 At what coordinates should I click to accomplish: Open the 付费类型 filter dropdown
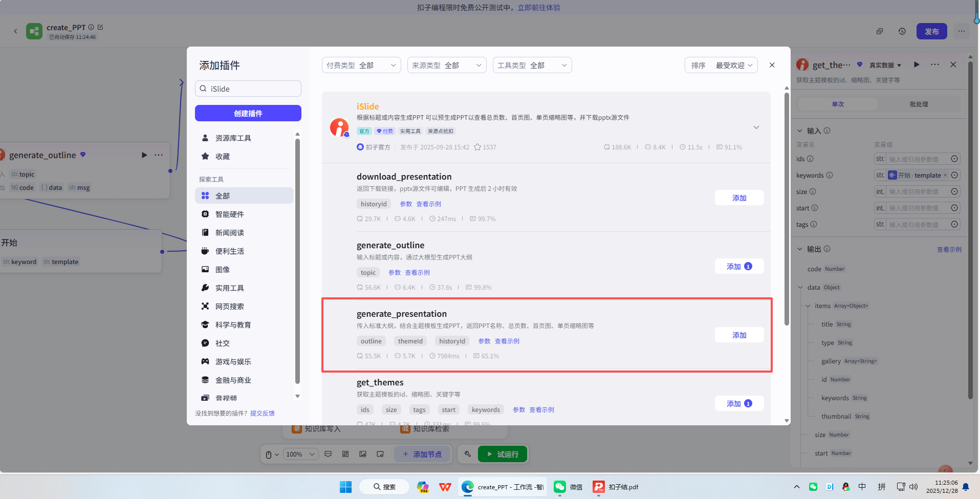pos(361,65)
